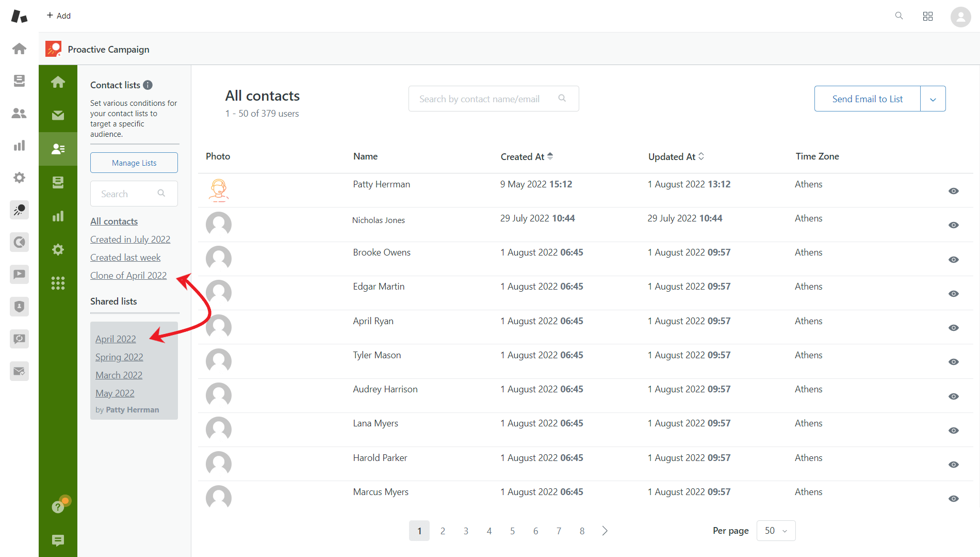Open Proactive Campaign app in gray sidebar
This screenshot has width=980, height=557.
[x=19, y=210]
